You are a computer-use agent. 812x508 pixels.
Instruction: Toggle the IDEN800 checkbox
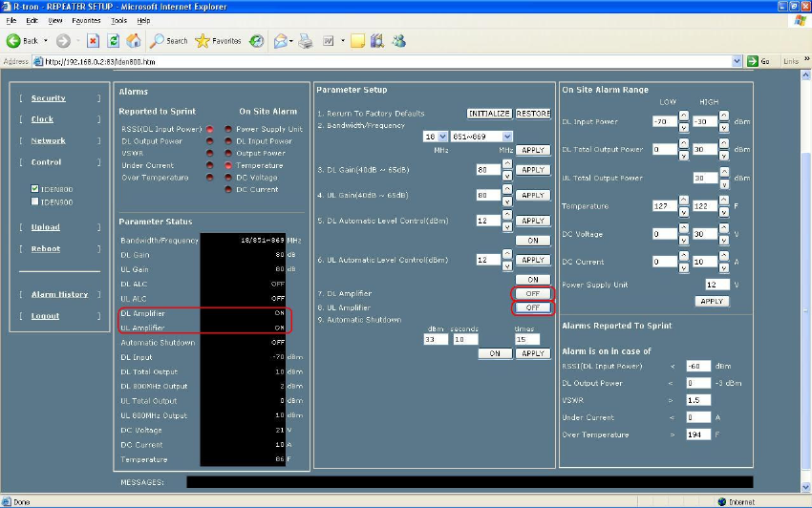(36, 189)
